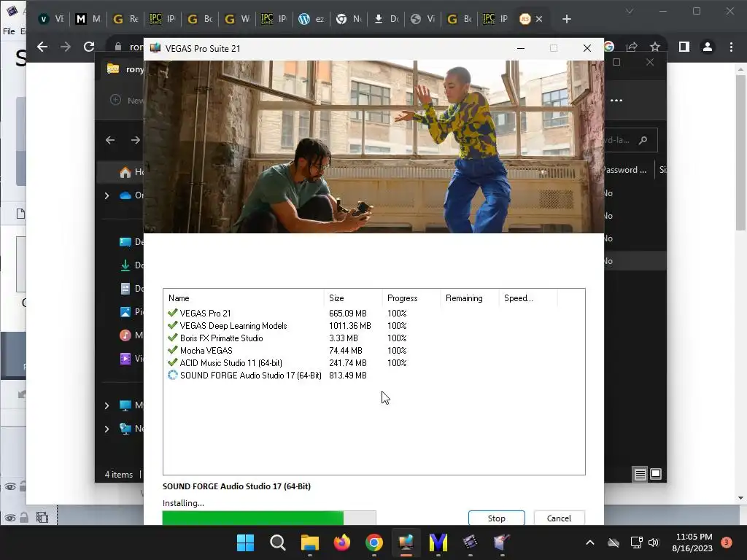
Task: Share this page from Chrome toolbar
Action: 632,47
